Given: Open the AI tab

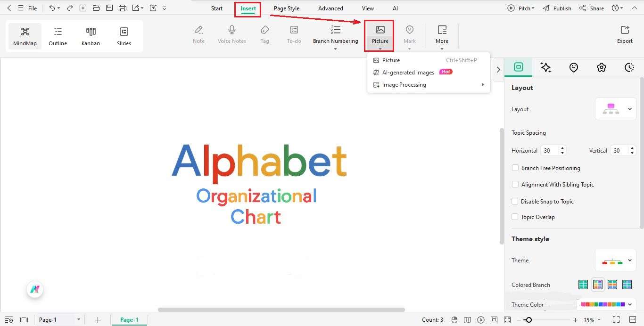Looking at the screenshot, I should [395, 8].
